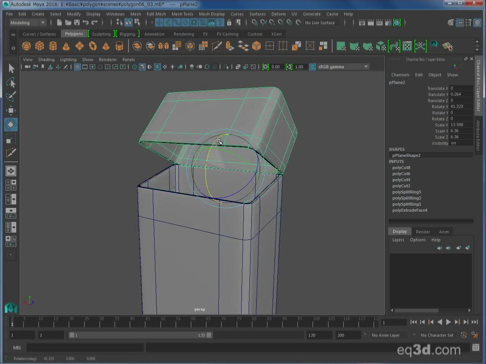Open Script Editor icon at bottom right

click(476, 348)
